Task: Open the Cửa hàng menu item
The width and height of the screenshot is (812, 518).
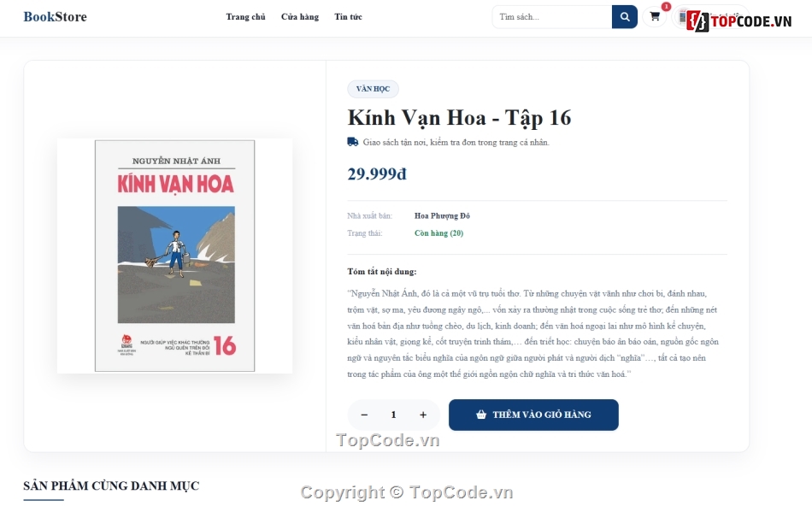Action: [300, 16]
